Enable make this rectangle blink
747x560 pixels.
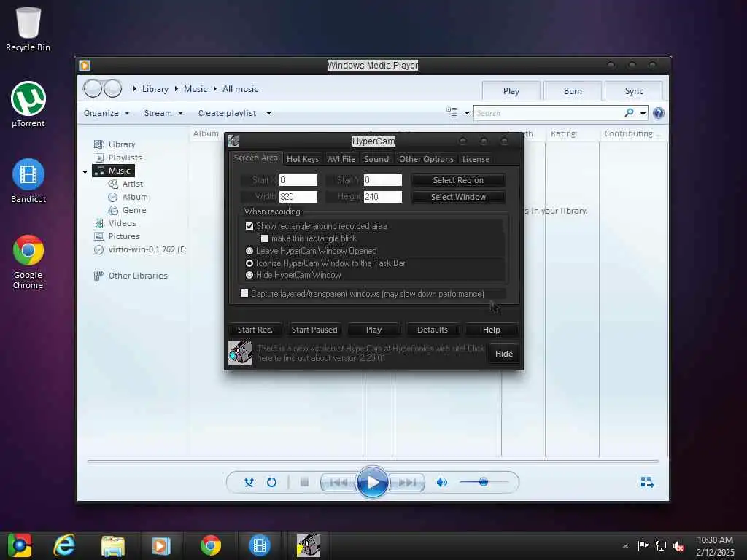pos(265,238)
